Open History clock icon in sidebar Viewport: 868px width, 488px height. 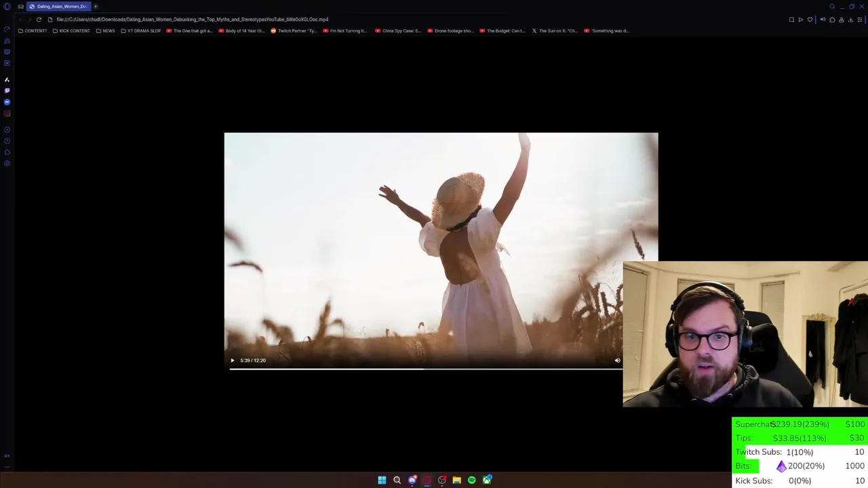tap(7, 141)
